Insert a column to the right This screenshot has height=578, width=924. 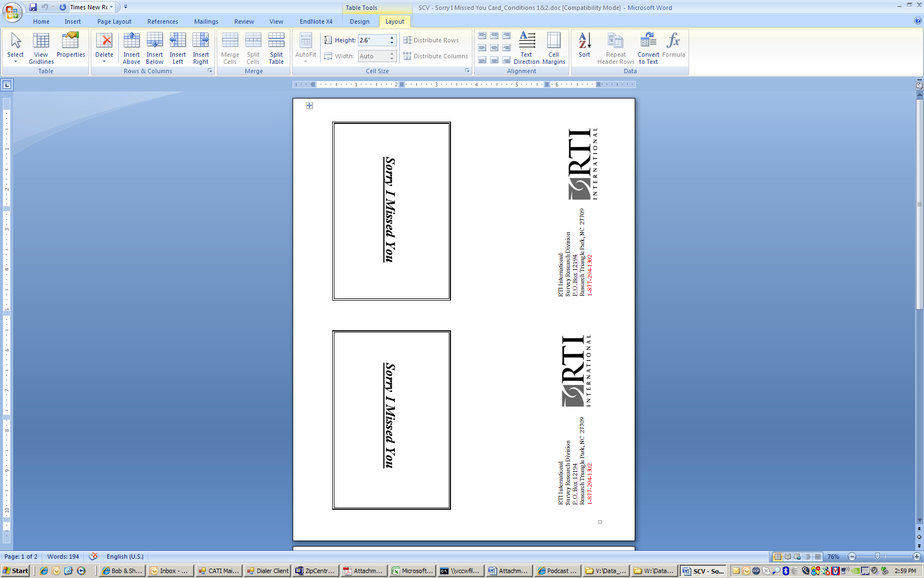[201, 48]
